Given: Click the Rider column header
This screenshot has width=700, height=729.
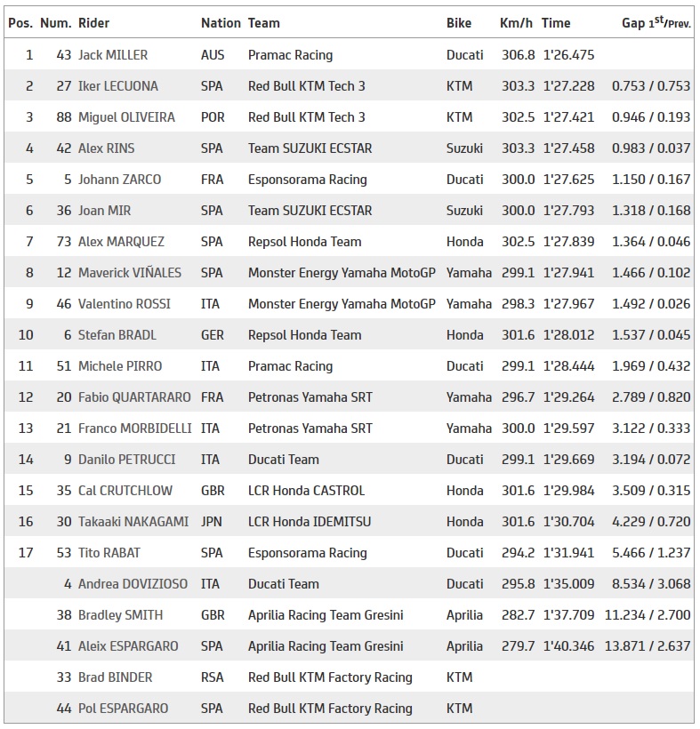Looking at the screenshot, I should pos(94,23).
